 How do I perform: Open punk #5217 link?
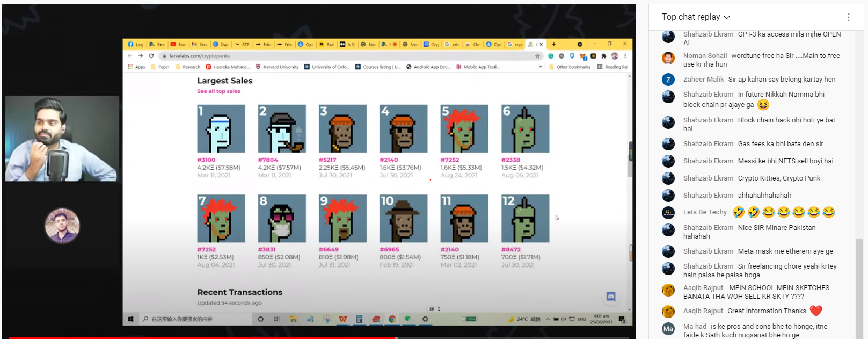coord(327,160)
